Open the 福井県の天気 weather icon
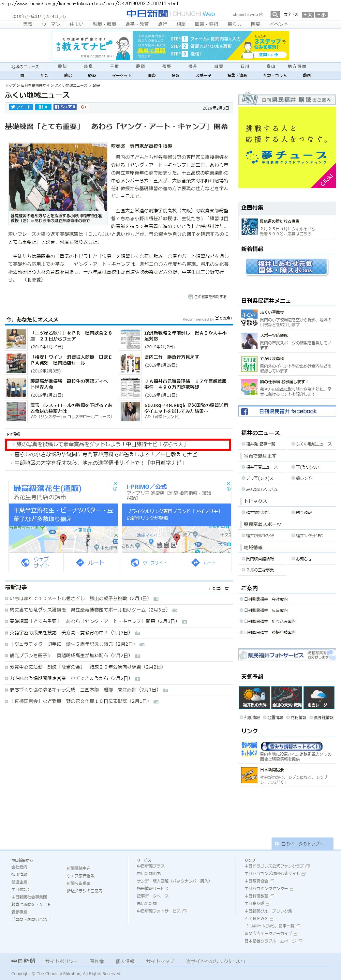 [254, 697]
